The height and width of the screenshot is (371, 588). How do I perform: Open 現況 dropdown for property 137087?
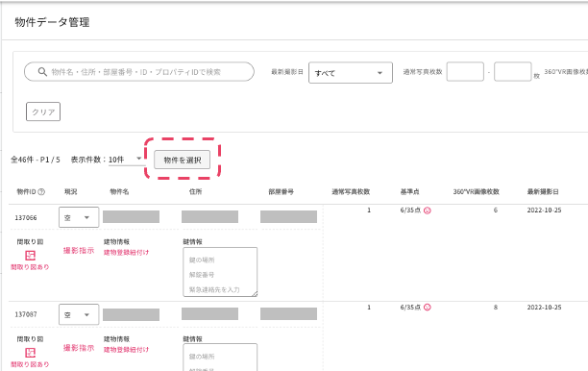point(79,314)
